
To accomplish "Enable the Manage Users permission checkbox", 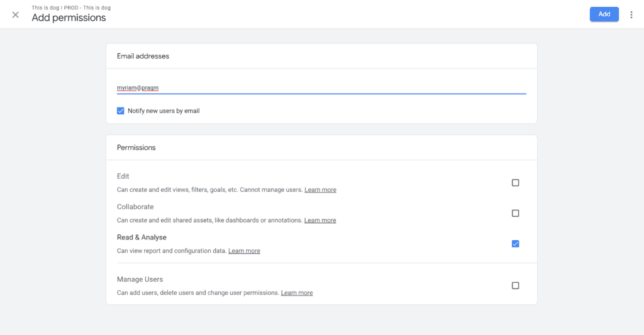I will coord(516,285).
